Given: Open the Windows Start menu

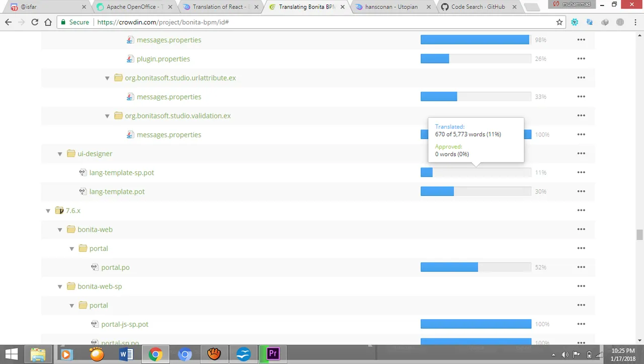Looking at the screenshot, I should 12,354.
